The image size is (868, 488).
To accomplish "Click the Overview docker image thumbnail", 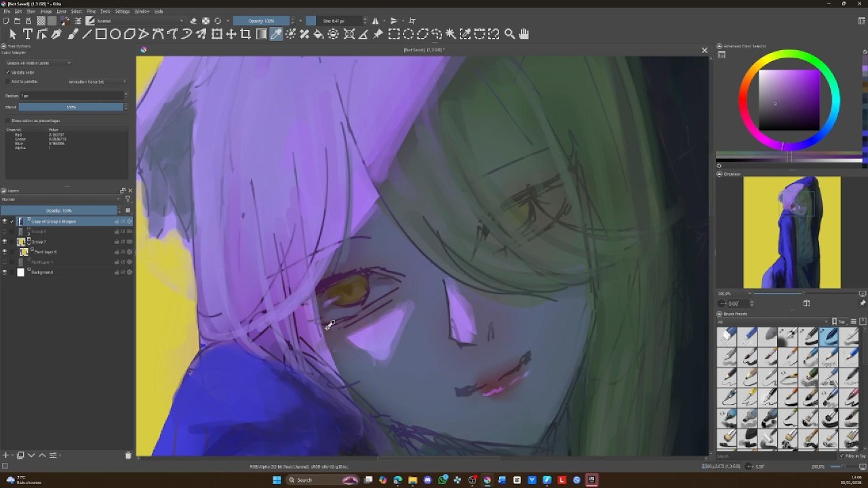I will pos(791,232).
